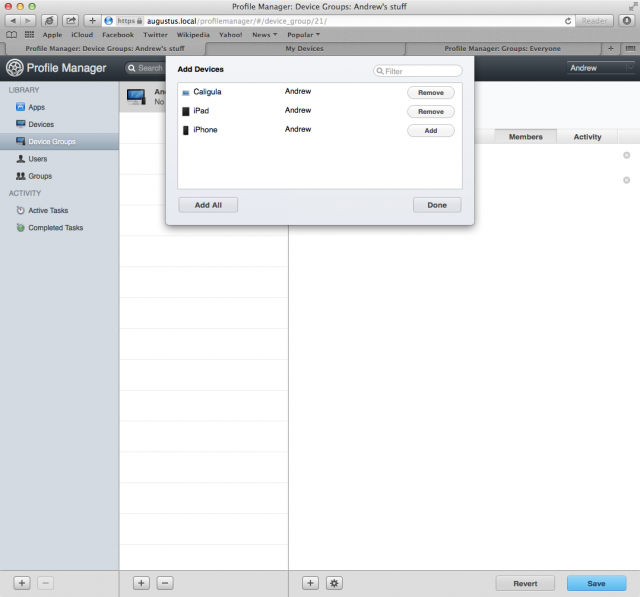The width and height of the screenshot is (640, 597).
Task: Add iPhone to the device group
Action: pyautogui.click(x=431, y=131)
